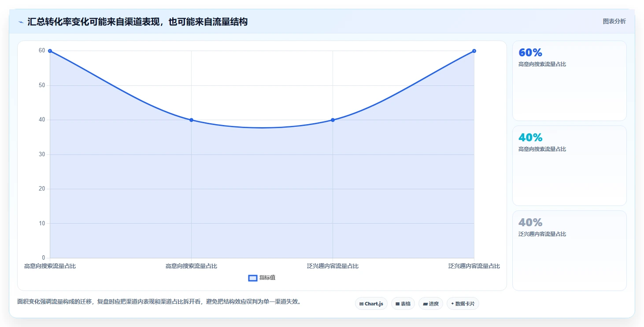Screen dimensions: 644x327
Task: Click the blue legend swatch box
Action: 253,278
